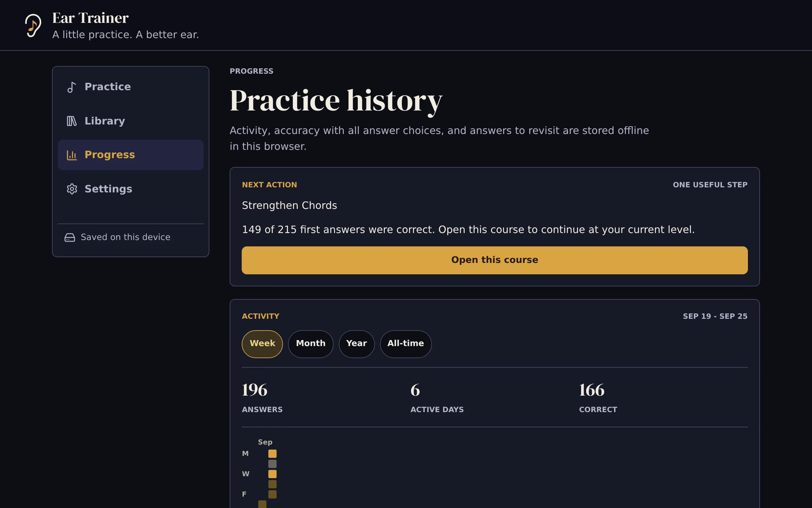Click the NEXT ACTION label
The width and height of the screenshot is (812, 508).
click(x=269, y=185)
